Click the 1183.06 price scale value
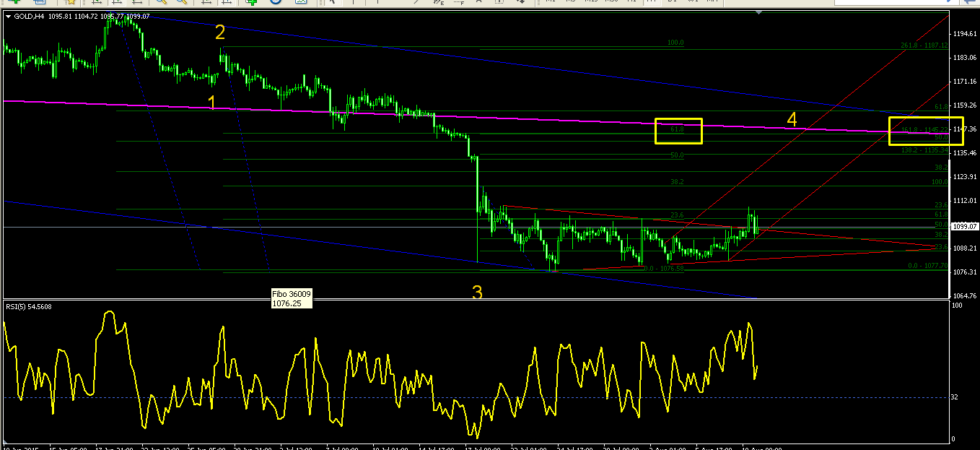980x450 pixels. (x=965, y=58)
